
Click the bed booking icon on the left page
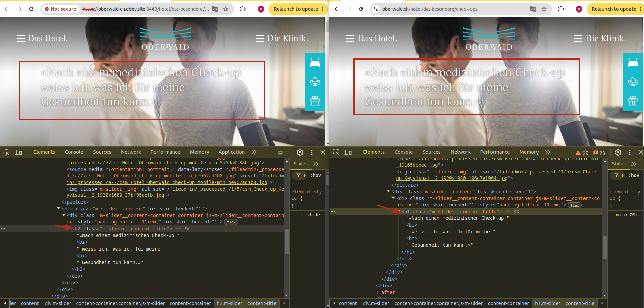coord(315,62)
